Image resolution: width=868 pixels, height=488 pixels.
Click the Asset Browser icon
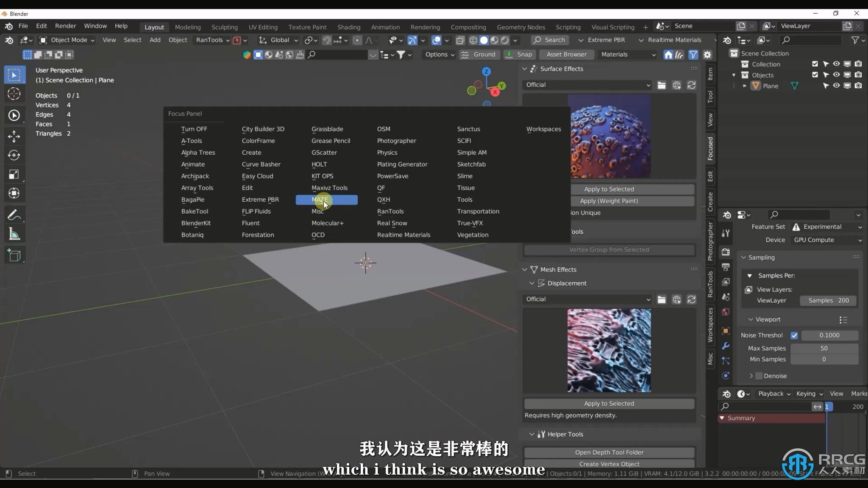(x=566, y=54)
